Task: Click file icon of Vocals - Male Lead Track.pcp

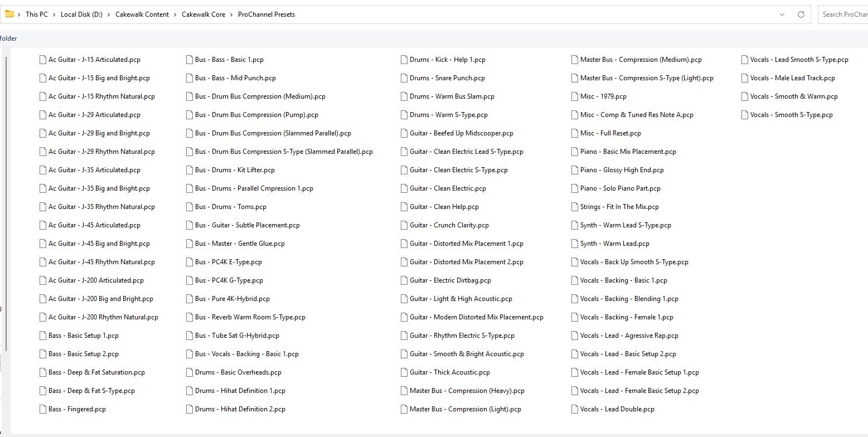Action: pyautogui.click(x=745, y=78)
